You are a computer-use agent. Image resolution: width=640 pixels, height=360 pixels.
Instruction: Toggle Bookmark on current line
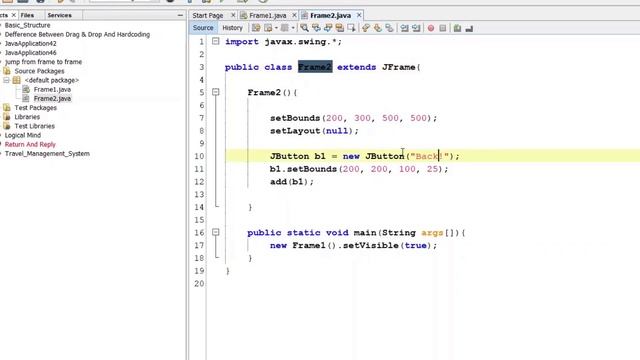pos(389,28)
